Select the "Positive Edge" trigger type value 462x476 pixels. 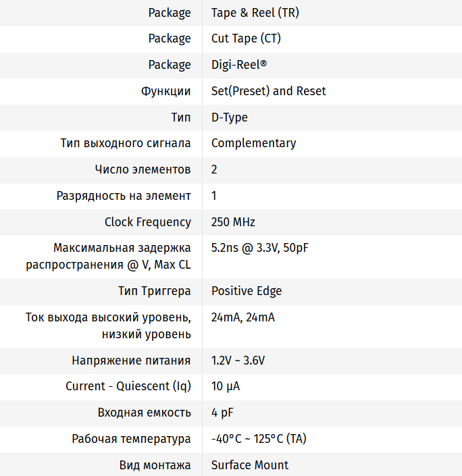click(x=247, y=291)
